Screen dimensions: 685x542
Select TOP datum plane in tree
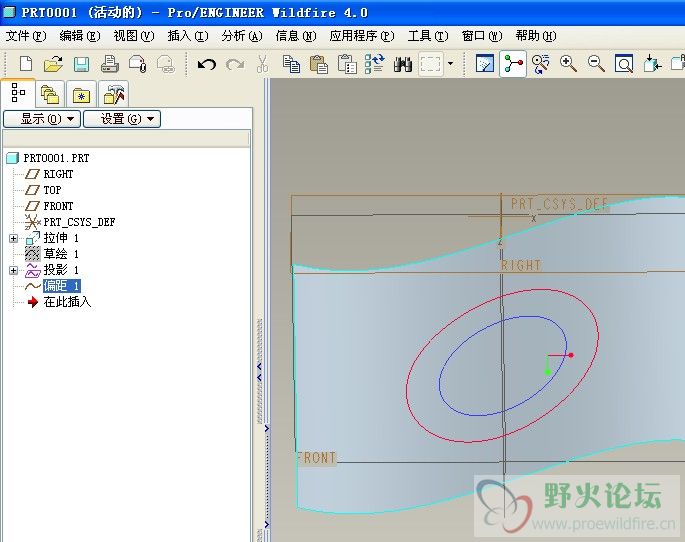52,190
